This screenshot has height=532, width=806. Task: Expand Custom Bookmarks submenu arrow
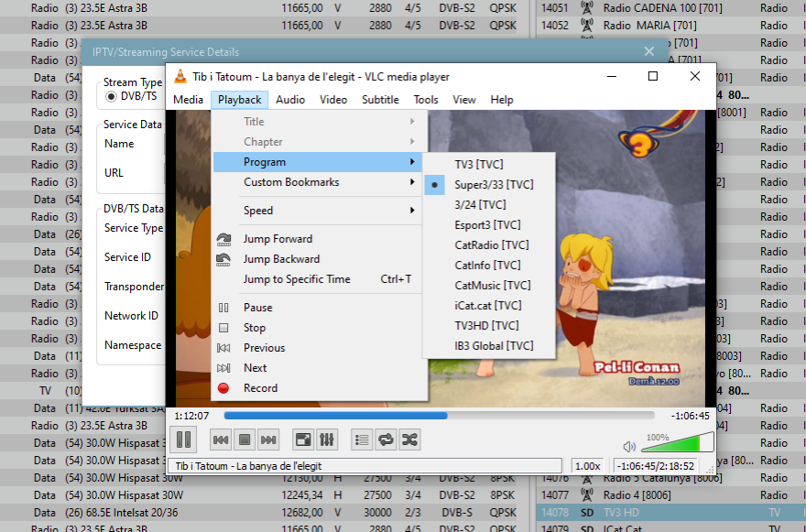tap(412, 182)
